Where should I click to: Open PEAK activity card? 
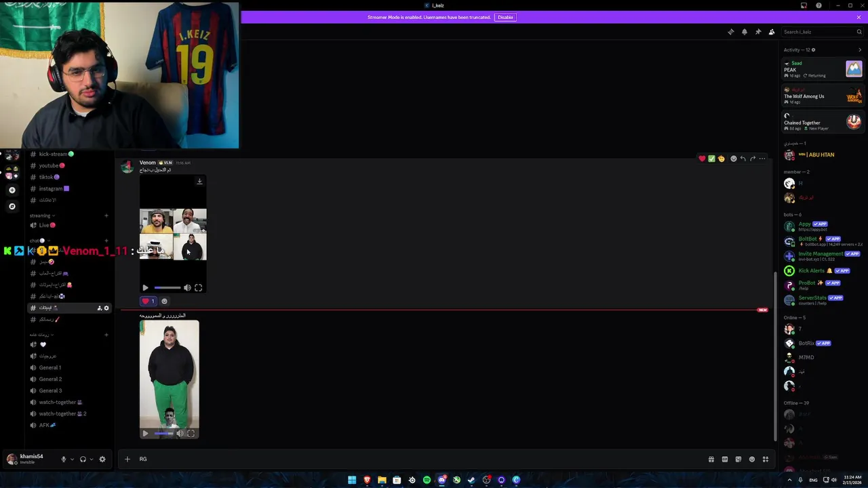pos(823,69)
